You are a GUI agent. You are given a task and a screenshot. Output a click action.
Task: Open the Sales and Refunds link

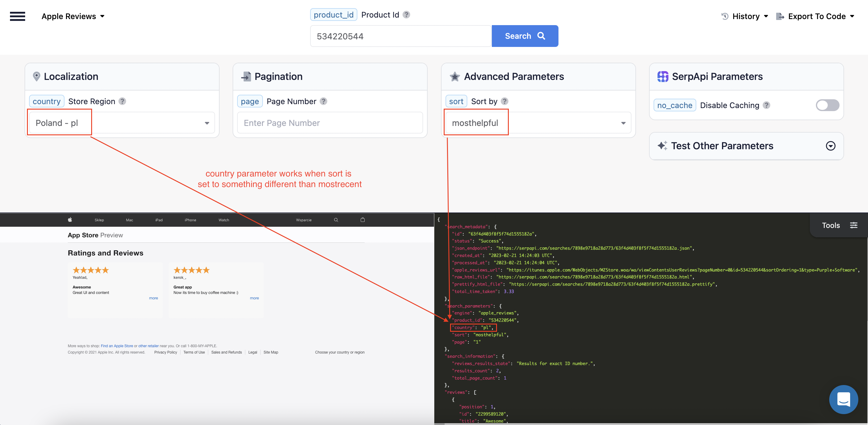click(x=227, y=352)
